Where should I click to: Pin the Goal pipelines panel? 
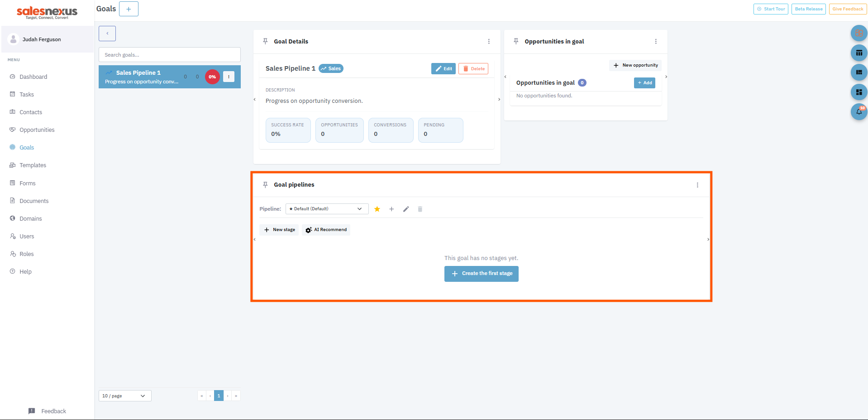coord(265,185)
